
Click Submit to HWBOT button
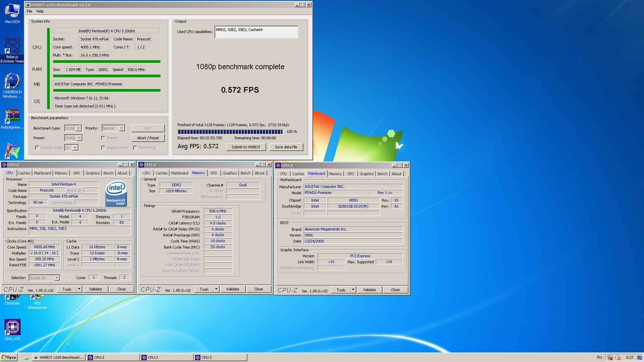(246, 147)
